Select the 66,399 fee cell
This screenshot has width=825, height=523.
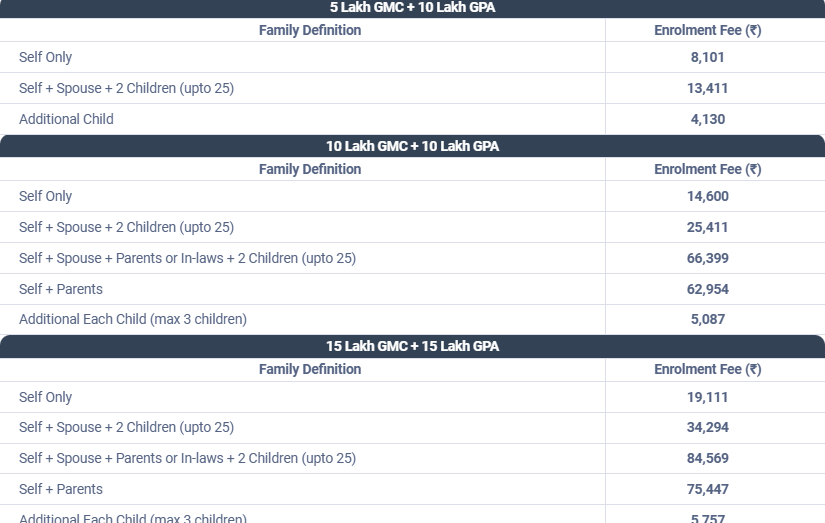pyautogui.click(x=707, y=258)
